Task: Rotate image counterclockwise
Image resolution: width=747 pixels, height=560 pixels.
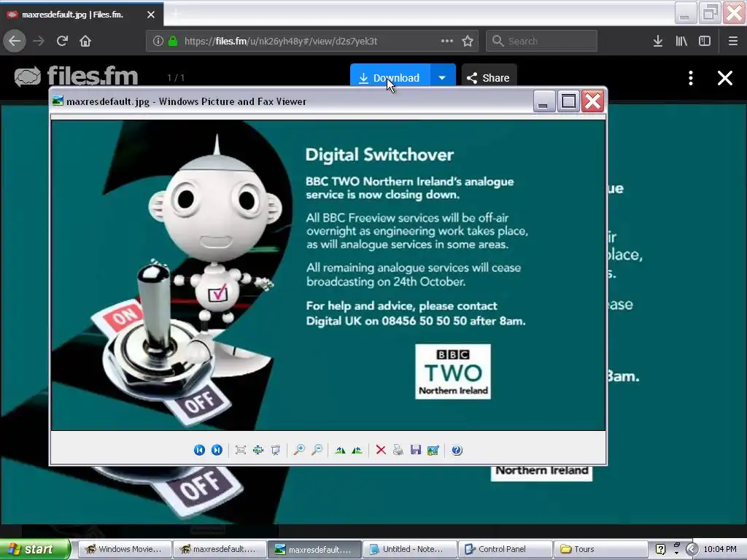Action: click(x=357, y=450)
